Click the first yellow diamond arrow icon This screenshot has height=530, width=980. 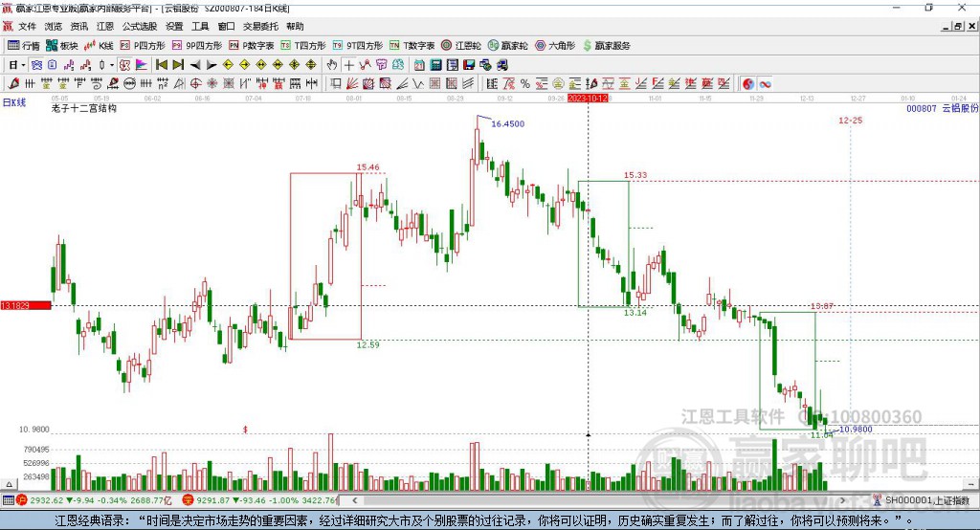[x=228, y=65]
